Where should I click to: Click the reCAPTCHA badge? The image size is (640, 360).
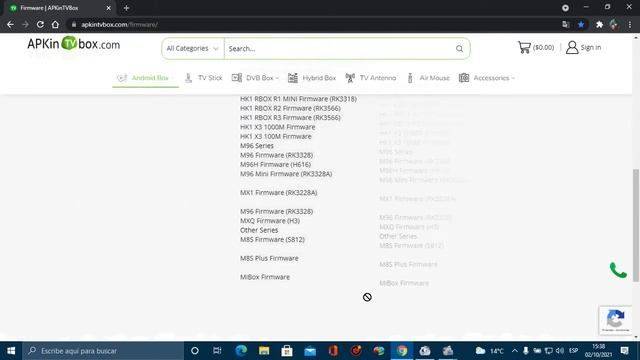[616, 320]
